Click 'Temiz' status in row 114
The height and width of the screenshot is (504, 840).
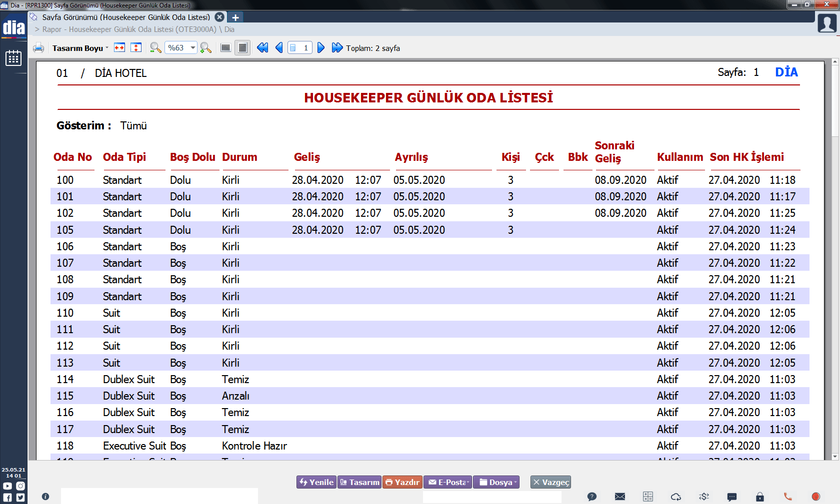(235, 380)
